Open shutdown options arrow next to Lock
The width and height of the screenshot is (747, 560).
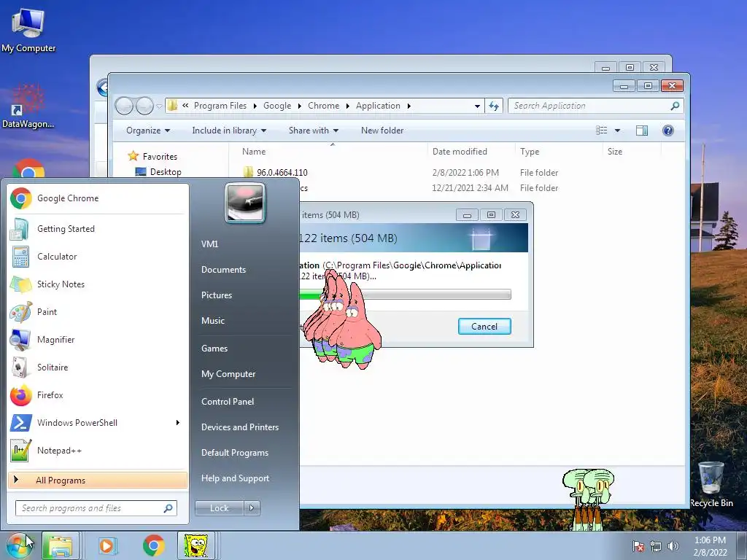tap(252, 508)
